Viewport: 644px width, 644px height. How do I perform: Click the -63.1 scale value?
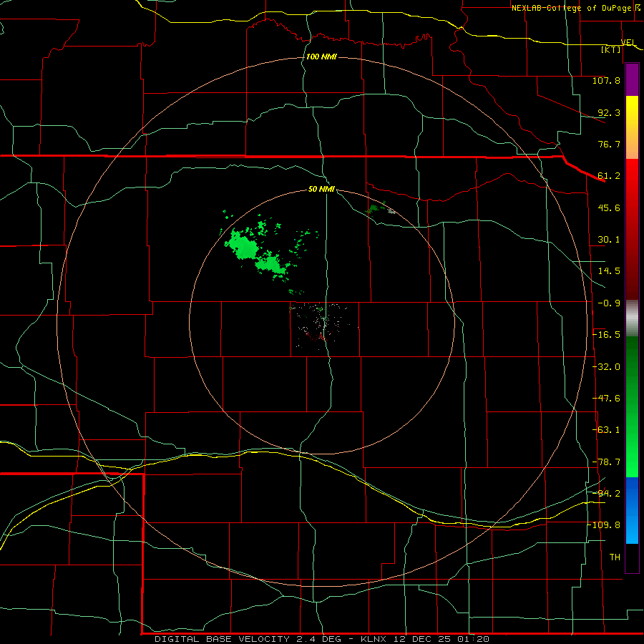point(606,430)
